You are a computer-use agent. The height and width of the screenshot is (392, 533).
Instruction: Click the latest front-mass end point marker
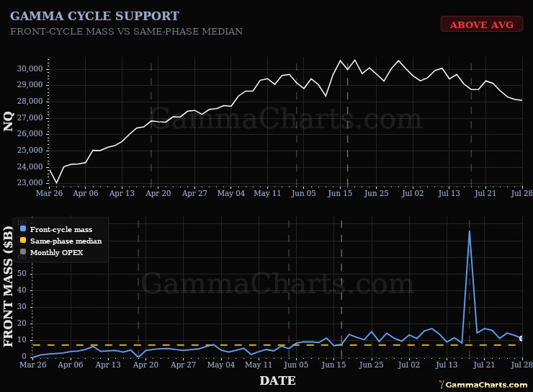[x=521, y=338]
